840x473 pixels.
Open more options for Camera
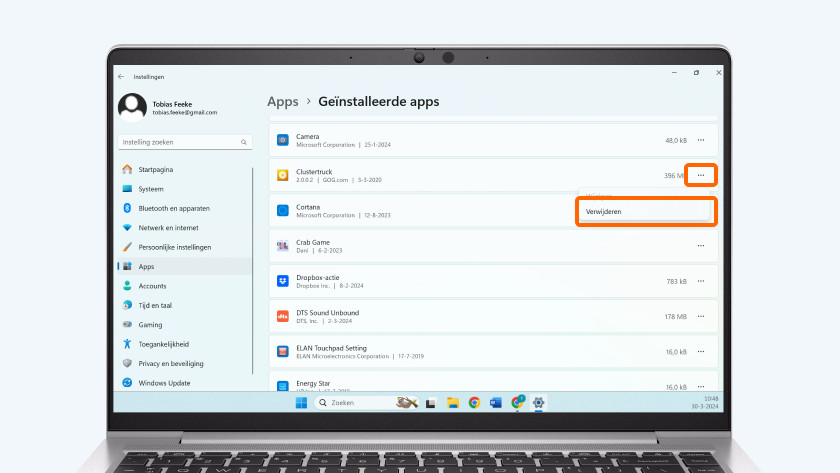701,140
